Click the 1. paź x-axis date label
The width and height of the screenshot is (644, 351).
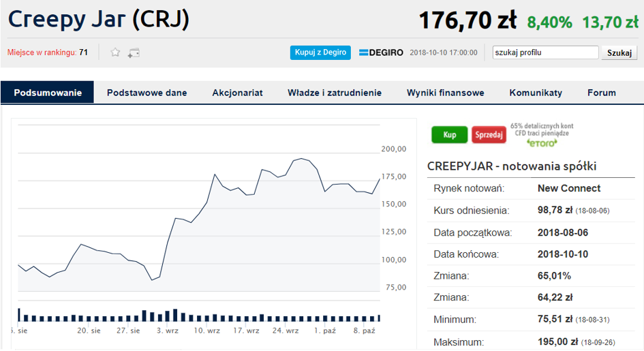[325, 331]
